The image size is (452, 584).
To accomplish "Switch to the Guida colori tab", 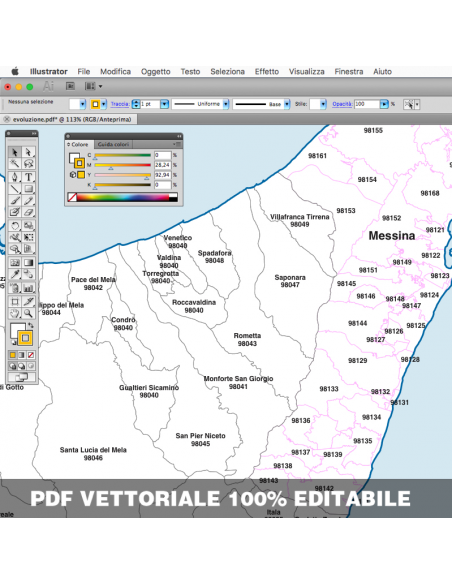I will [113, 144].
